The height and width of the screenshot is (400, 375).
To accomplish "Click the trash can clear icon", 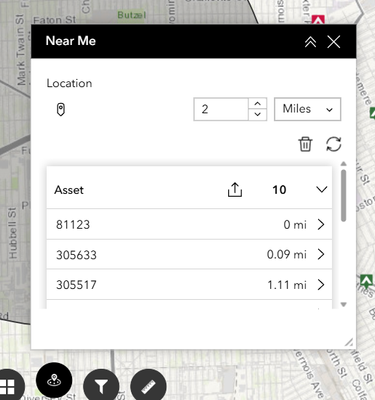I will (x=305, y=144).
